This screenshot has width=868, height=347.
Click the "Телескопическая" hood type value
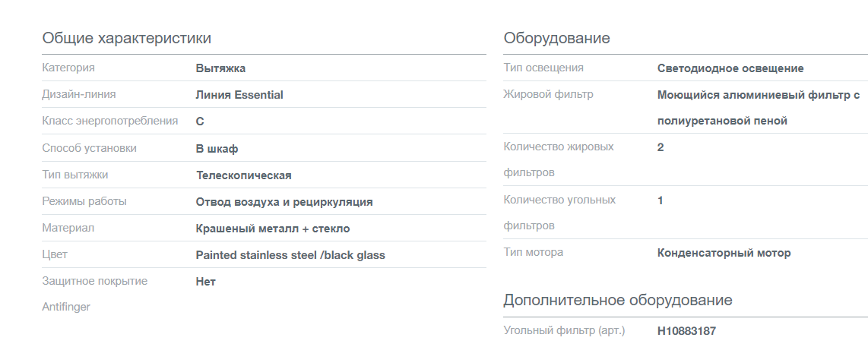[243, 175]
